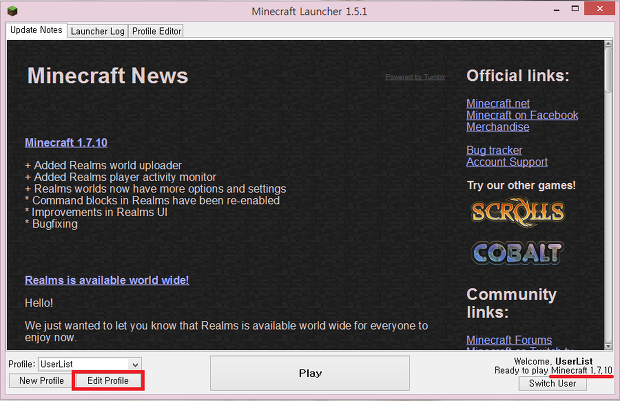Viewport: 620px width, 401px height.
Task: Open the Profile Editor tab
Action: [157, 31]
